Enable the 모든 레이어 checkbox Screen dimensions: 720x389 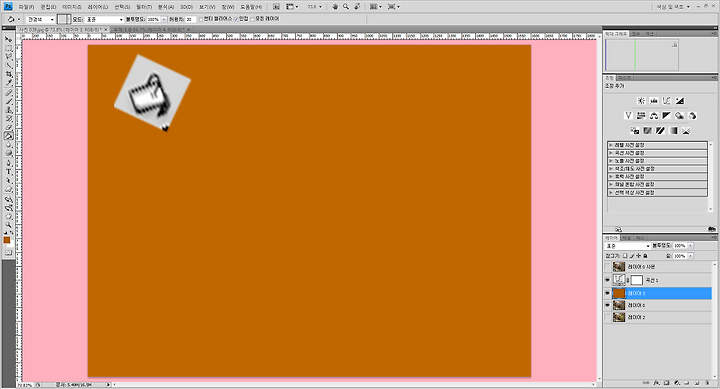[252, 19]
